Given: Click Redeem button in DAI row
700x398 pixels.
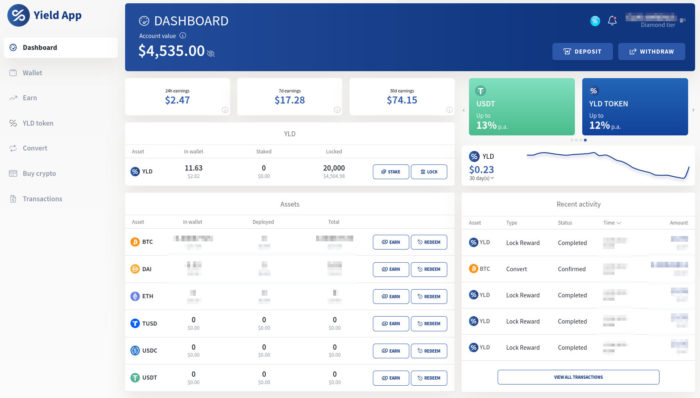Looking at the screenshot, I should (x=429, y=269).
